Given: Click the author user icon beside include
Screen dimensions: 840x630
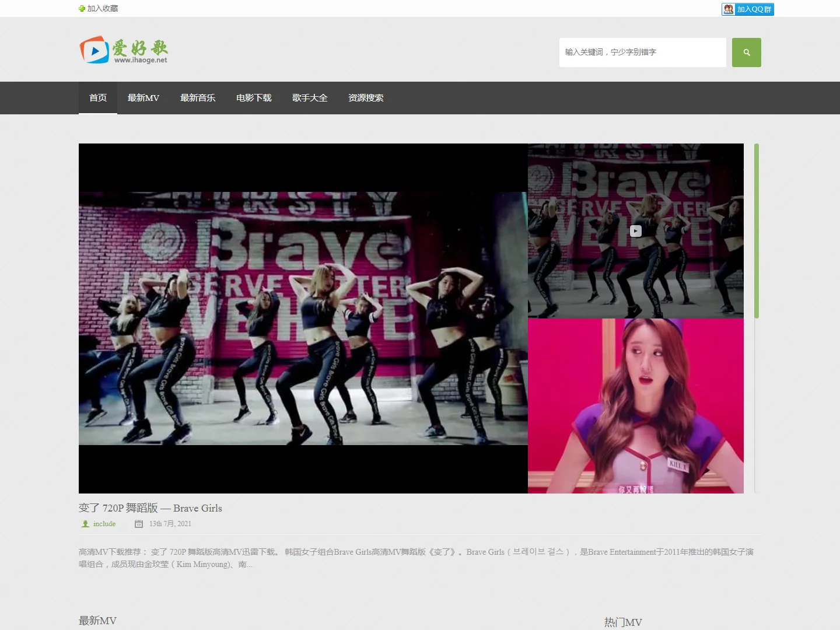Looking at the screenshot, I should pos(85,524).
